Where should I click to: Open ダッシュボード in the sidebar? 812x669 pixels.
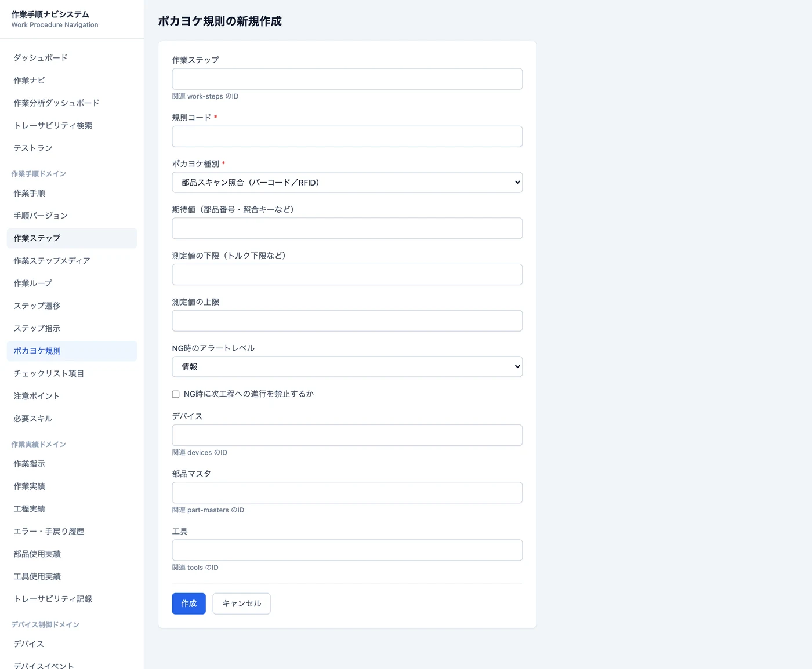pos(72,58)
